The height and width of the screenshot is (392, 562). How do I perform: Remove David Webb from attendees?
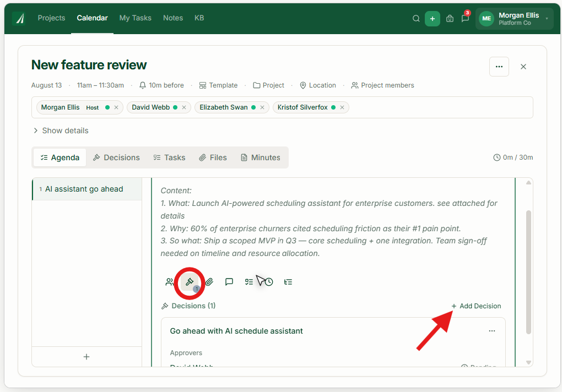pos(184,107)
